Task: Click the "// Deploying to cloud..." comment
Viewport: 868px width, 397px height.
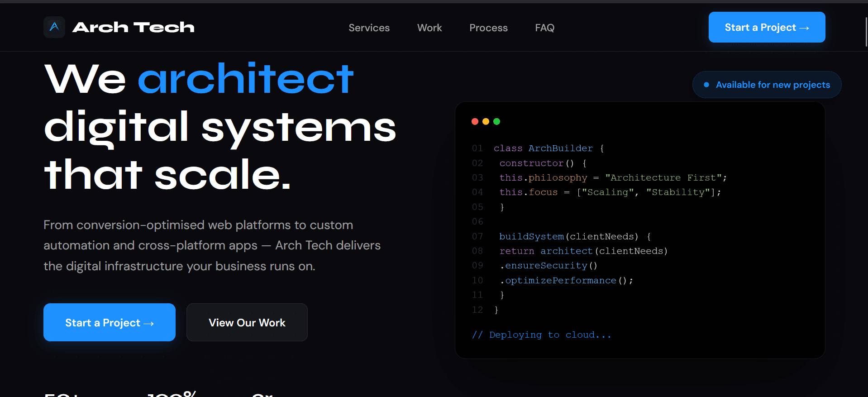Action: click(x=541, y=335)
